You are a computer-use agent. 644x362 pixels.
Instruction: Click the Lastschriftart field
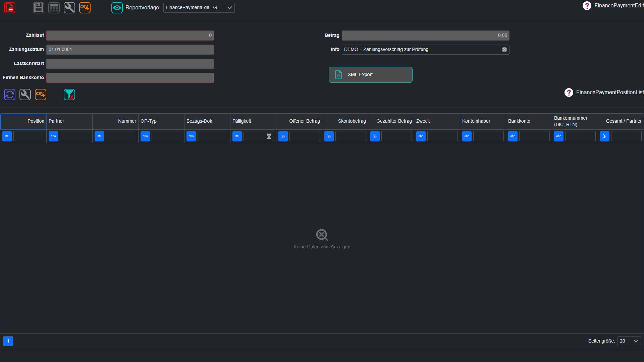click(130, 64)
